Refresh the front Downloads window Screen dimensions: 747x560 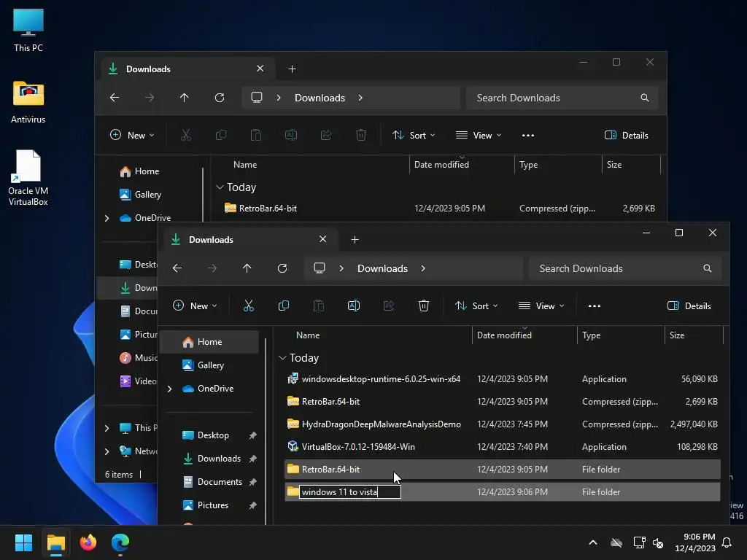pyautogui.click(x=282, y=268)
